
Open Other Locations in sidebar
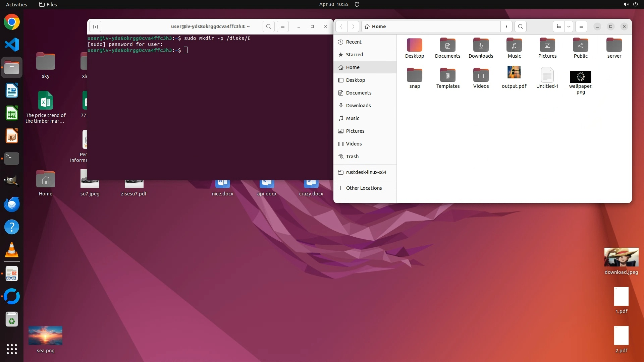coord(364,188)
